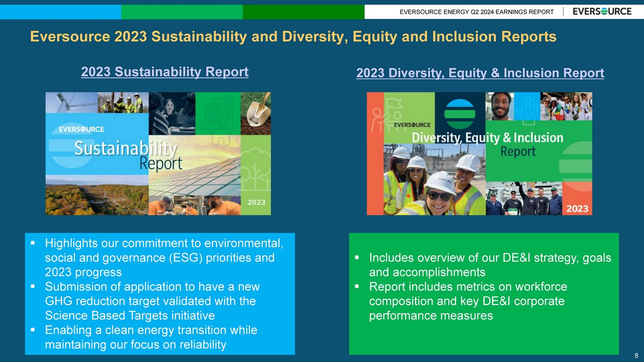Image resolution: width=644 pixels, height=362 pixels.
Task: Select the dark green block in the header bar
Action: (x=303, y=12)
